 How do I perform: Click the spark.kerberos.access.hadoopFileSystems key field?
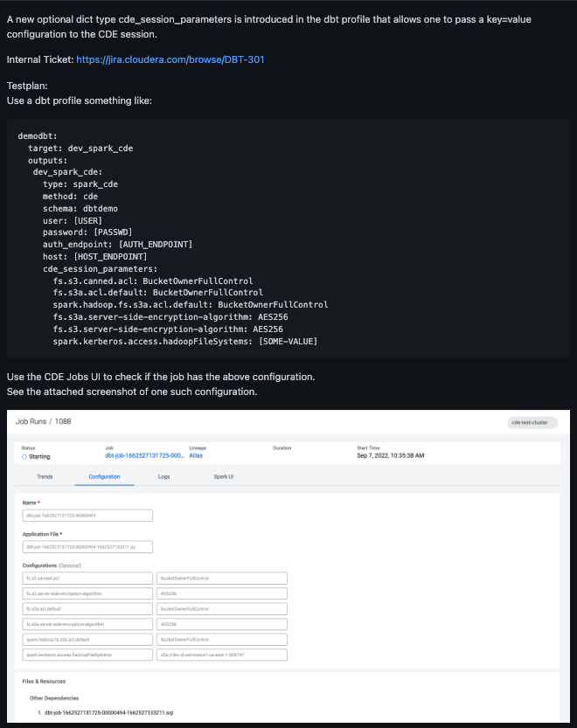click(87, 655)
